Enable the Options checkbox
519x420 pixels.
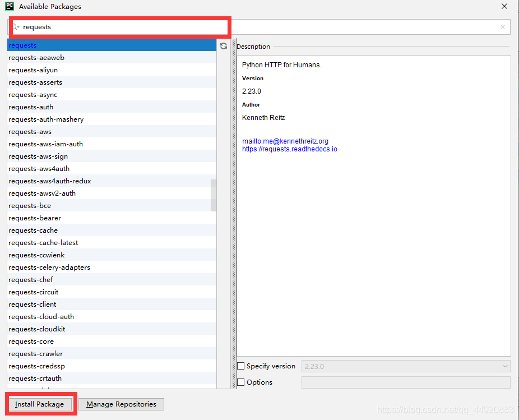[241, 382]
